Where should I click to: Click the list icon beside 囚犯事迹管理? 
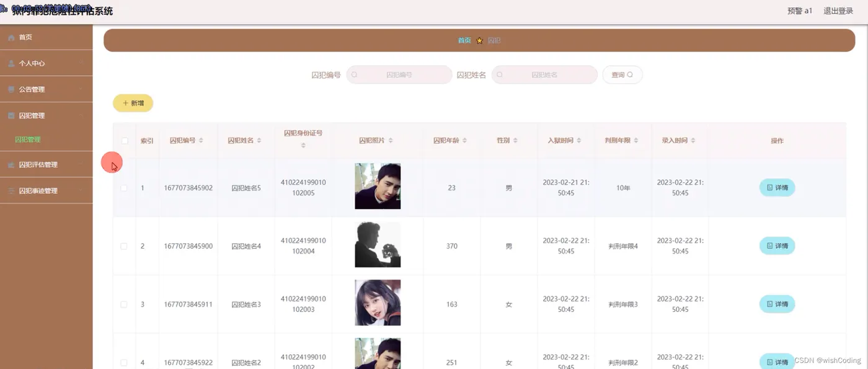tap(11, 191)
